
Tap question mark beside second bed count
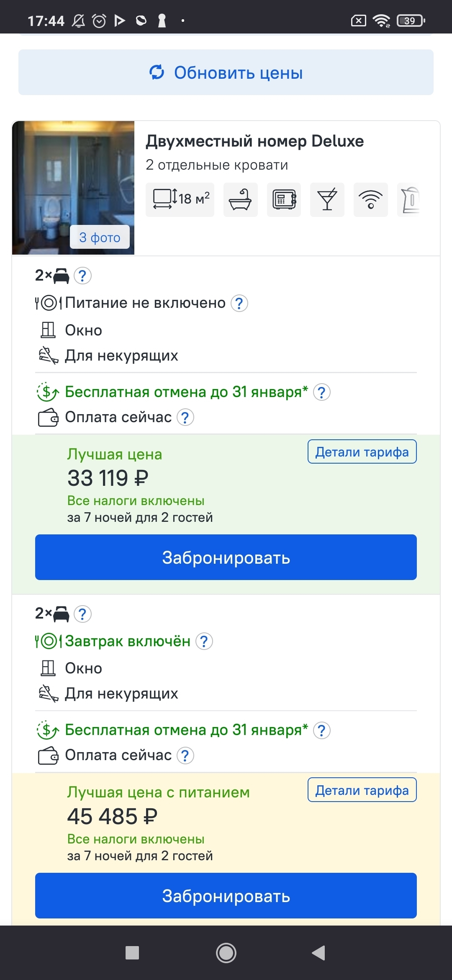(x=82, y=614)
